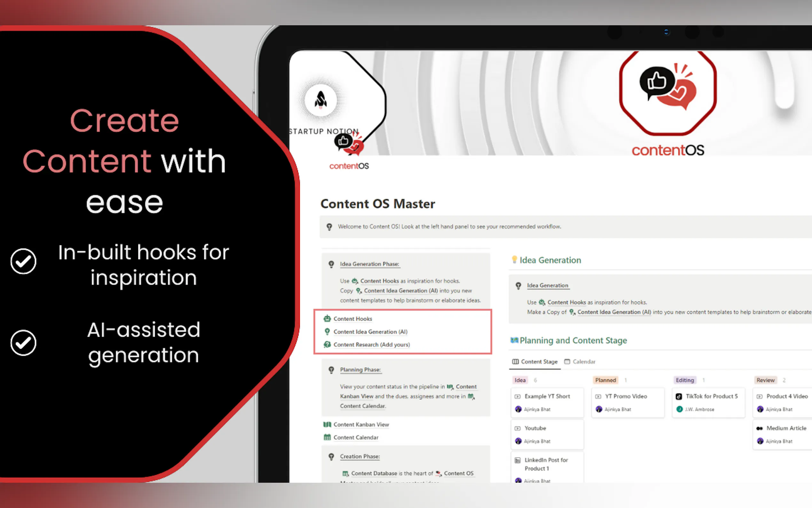Image resolution: width=812 pixels, height=508 pixels.
Task: Click the Content Calendar calendar icon
Action: [x=327, y=437]
